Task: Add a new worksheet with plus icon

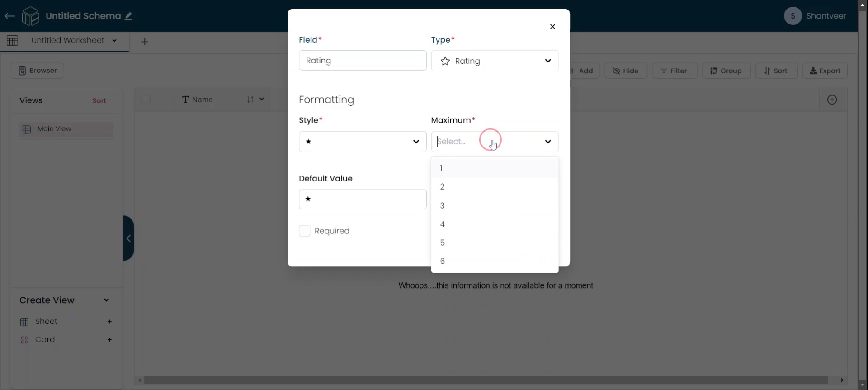Action: click(145, 42)
